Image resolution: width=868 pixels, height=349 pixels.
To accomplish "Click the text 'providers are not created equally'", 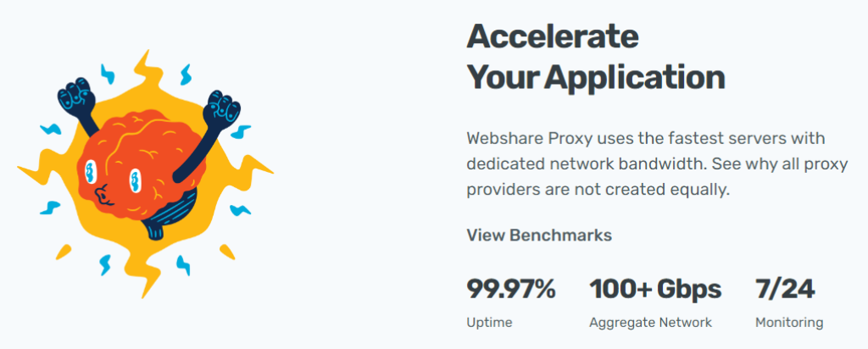I will (598, 190).
